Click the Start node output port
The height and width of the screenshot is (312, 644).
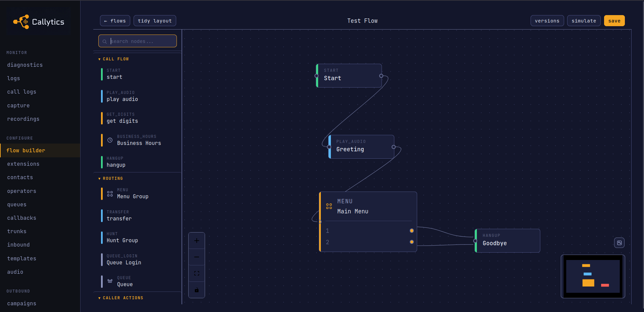381,76
